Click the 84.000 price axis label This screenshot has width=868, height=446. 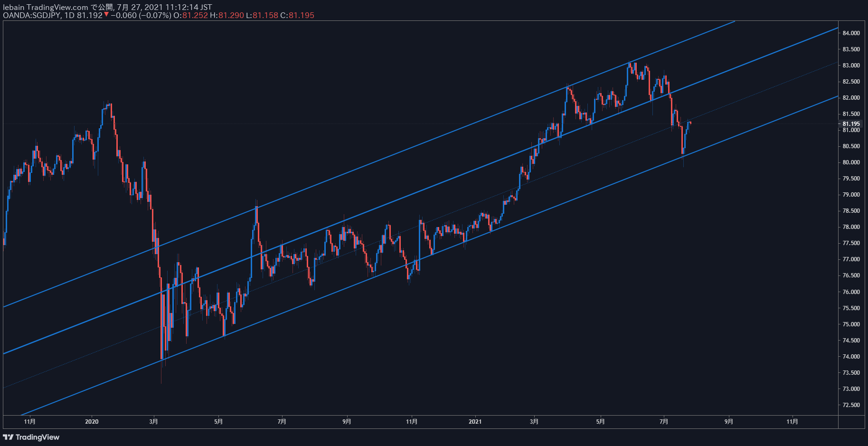point(851,33)
